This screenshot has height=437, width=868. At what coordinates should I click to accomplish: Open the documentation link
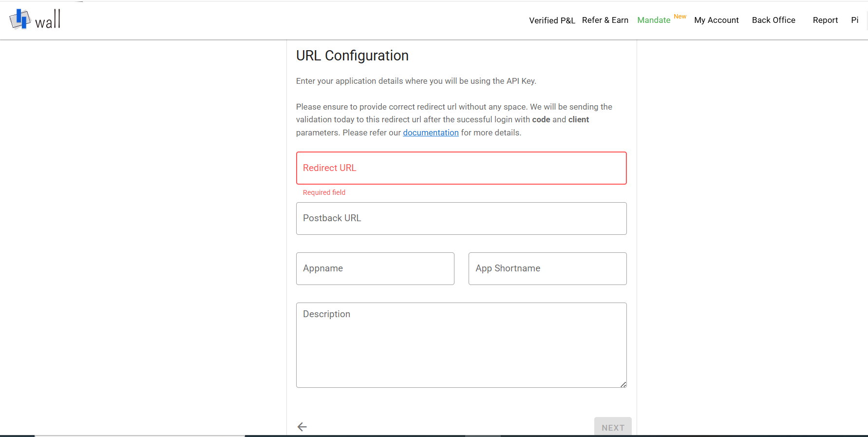click(431, 133)
